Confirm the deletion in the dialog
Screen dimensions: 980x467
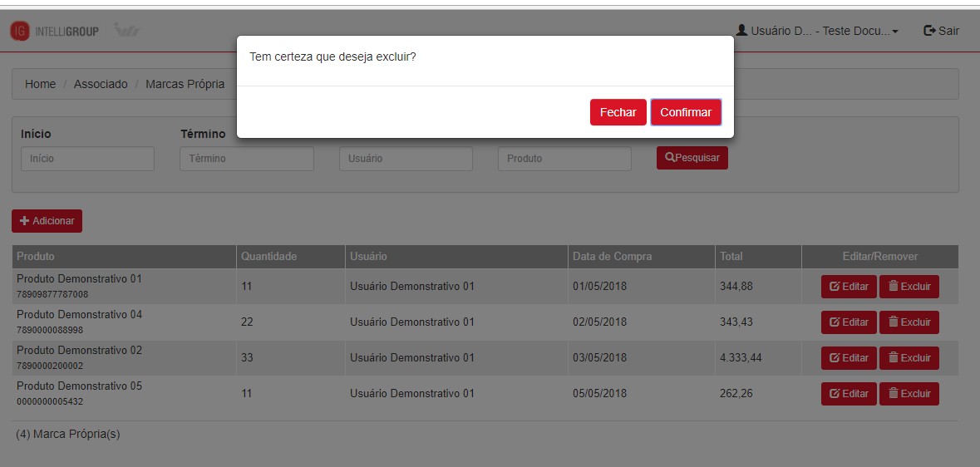tap(685, 112)
